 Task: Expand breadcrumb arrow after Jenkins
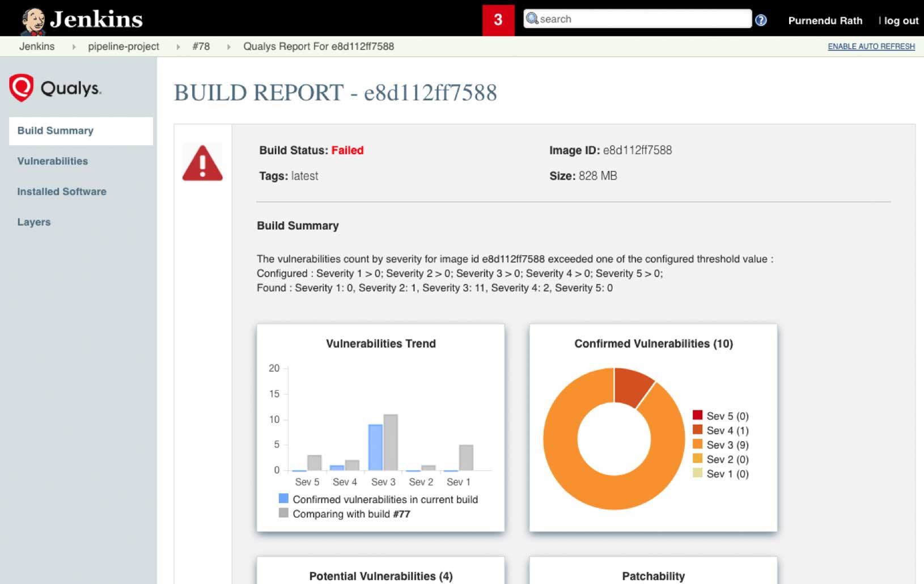(x=74, y=46)
